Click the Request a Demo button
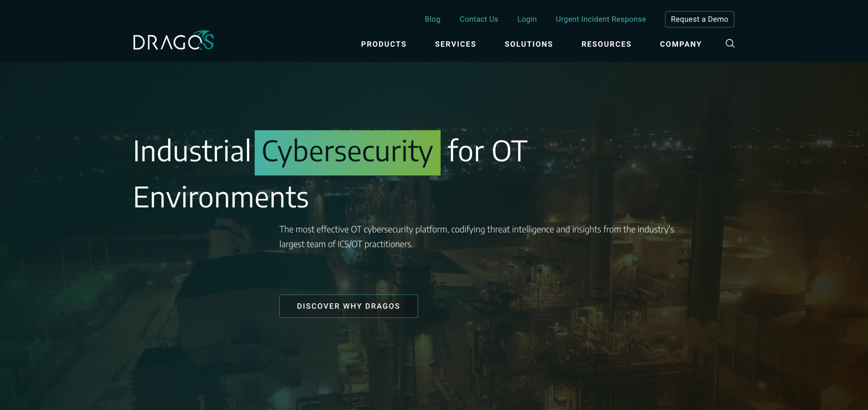The height and width of the screenshot is (410, 868). pos(699,19)
